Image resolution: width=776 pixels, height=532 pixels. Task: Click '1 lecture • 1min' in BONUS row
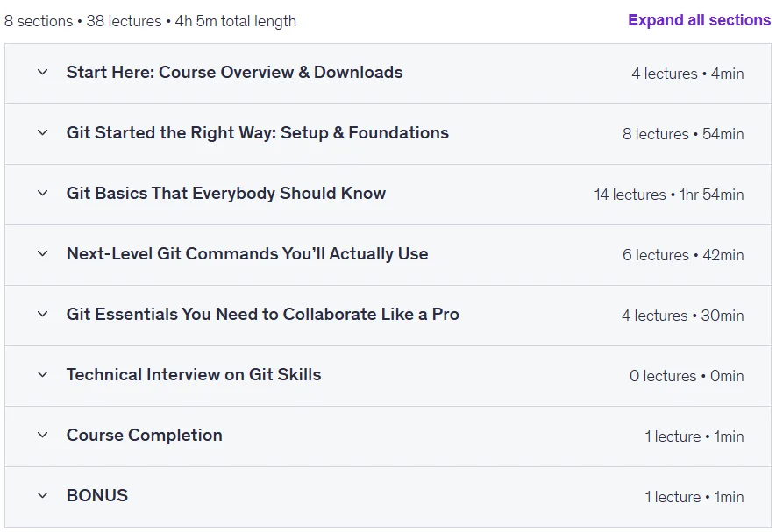click(694, 497)
